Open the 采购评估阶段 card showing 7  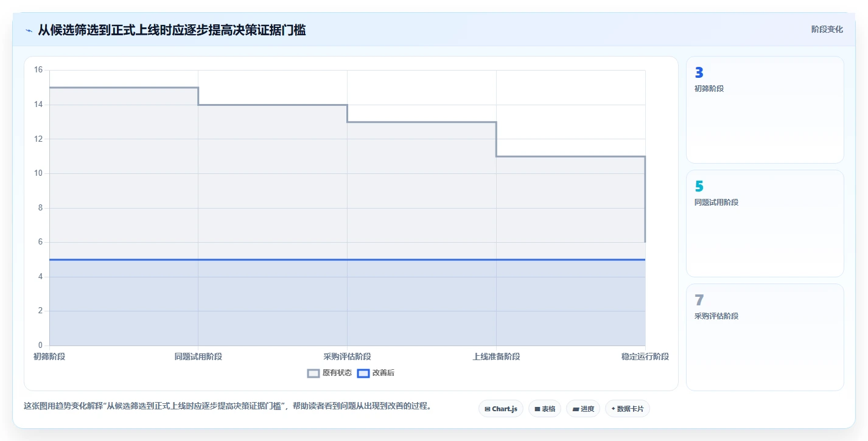pyautogui.click(x=765, y=337)
